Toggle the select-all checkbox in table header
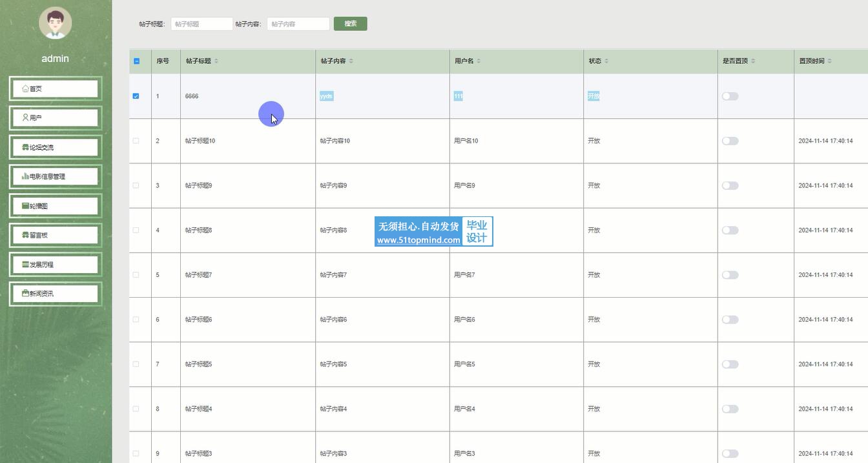Screen dimensions: 868x463 click(136, 61)
